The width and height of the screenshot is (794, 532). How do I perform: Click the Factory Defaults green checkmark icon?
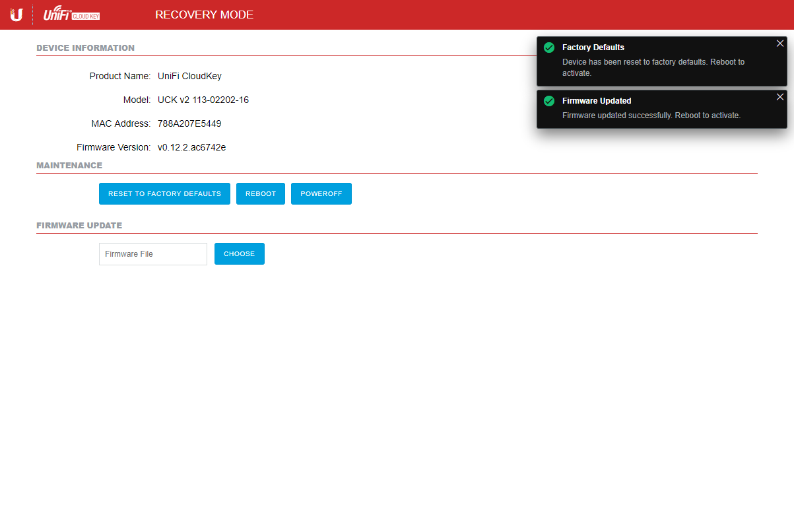(x=548, y=48)
